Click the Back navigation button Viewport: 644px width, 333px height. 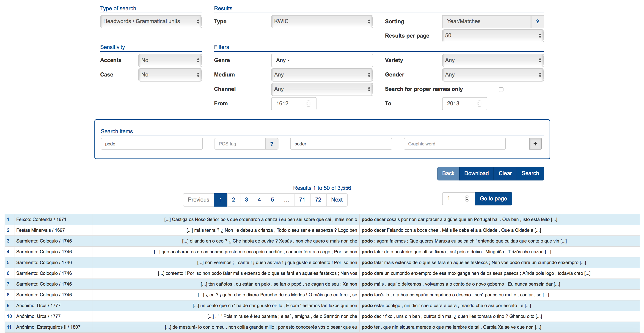pyautogui.click(x=447, y=173)
